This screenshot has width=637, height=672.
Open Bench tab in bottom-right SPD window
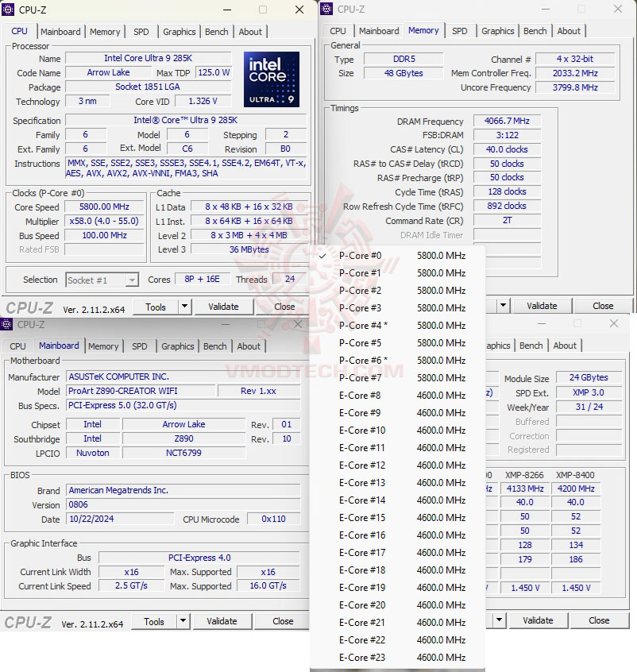click(531, 346)
